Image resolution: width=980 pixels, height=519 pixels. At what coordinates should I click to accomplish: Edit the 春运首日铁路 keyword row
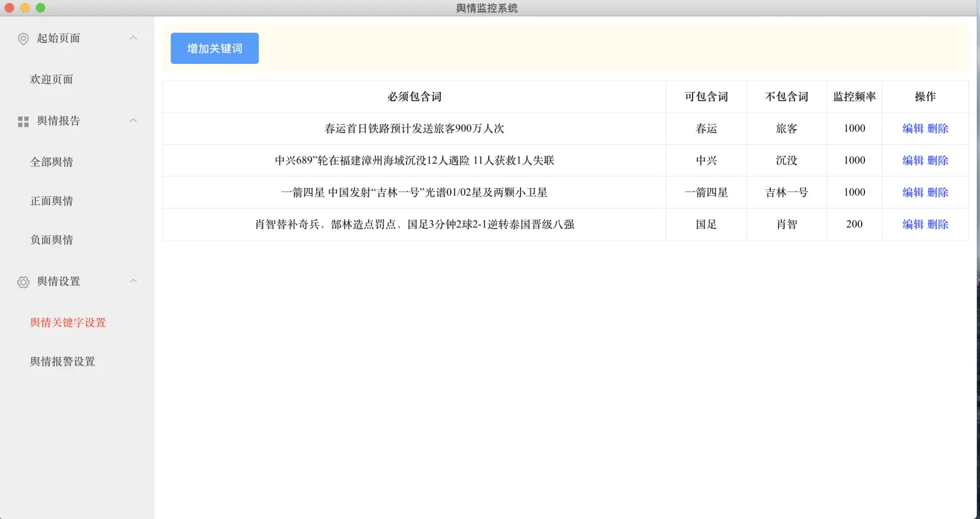(913, 129)
